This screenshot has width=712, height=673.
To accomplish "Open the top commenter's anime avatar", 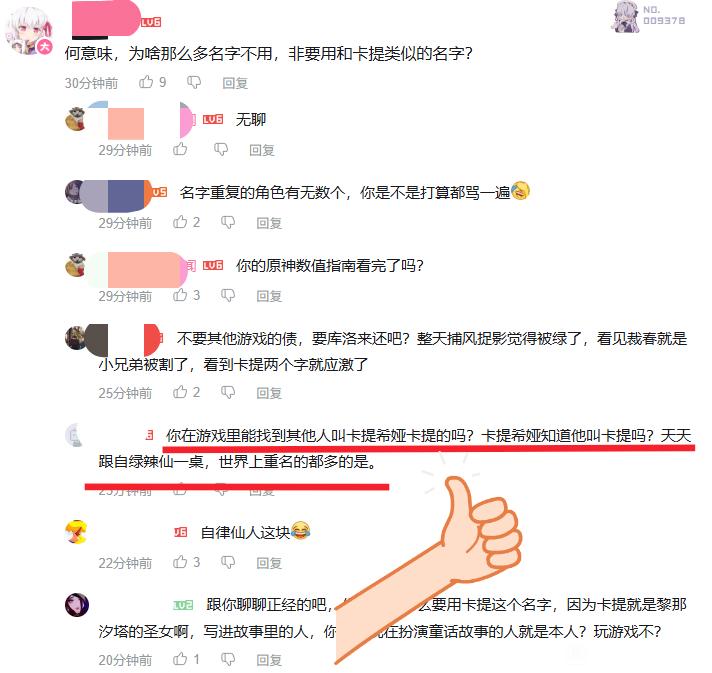I will point(28,32).
